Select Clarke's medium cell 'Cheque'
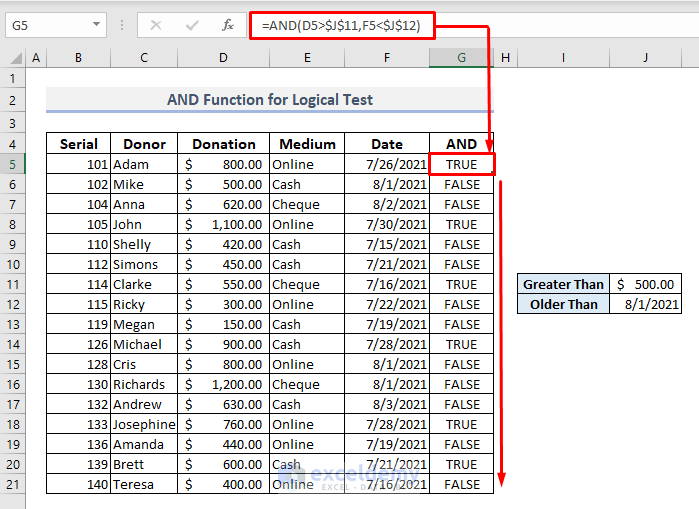The image size is (699, 509). pos(307,284)
